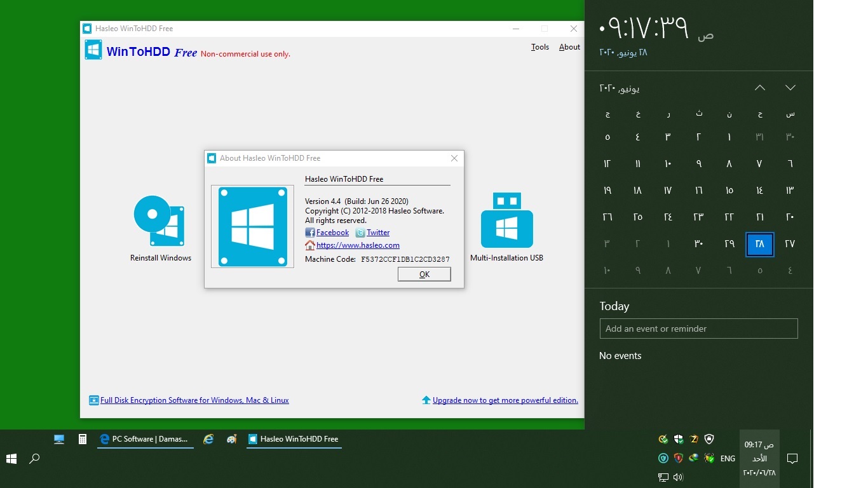This screenshot has width=868, height=488.
Task: Click the Machine Code value text
Action: click(x=405, y=259)
